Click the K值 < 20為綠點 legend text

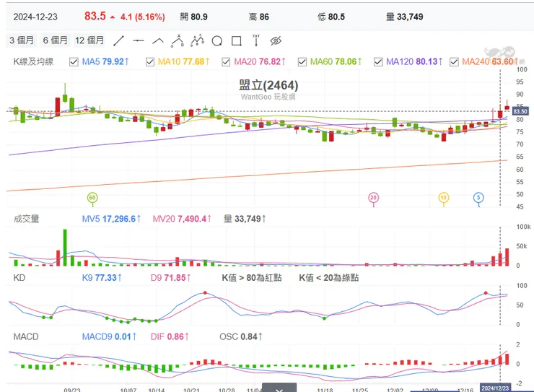click(328, 278)
